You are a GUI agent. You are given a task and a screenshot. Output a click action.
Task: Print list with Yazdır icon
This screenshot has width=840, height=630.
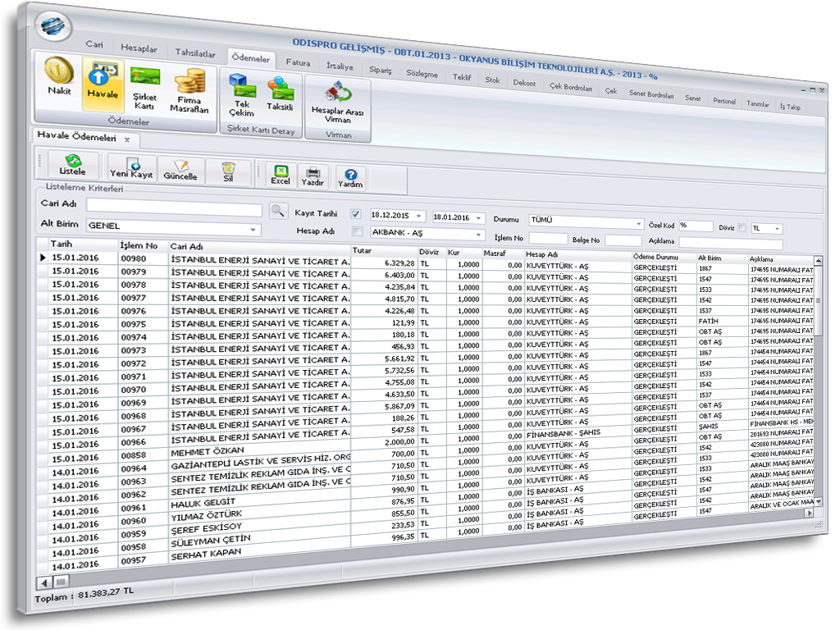(313, 176)
